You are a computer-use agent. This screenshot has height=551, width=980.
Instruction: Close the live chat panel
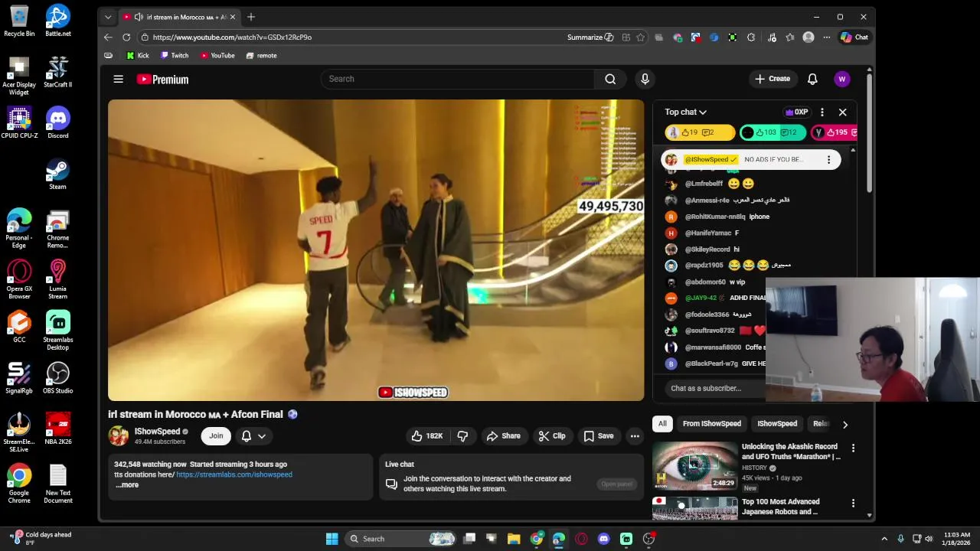[842, 112]
